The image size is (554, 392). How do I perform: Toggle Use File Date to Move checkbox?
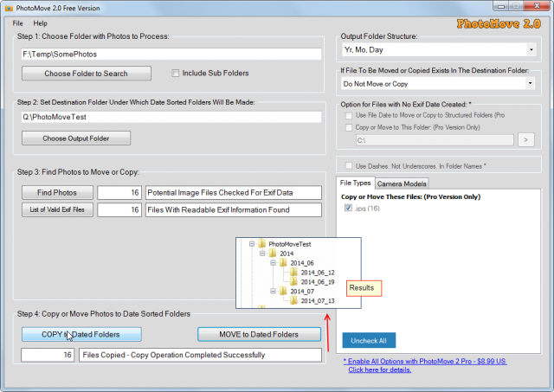(349, 115)
